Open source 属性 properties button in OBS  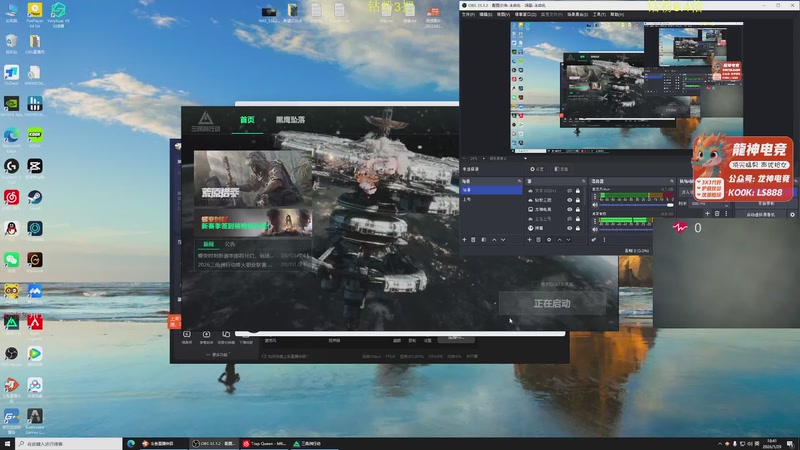pyautogui.click(x=537, y=169)
